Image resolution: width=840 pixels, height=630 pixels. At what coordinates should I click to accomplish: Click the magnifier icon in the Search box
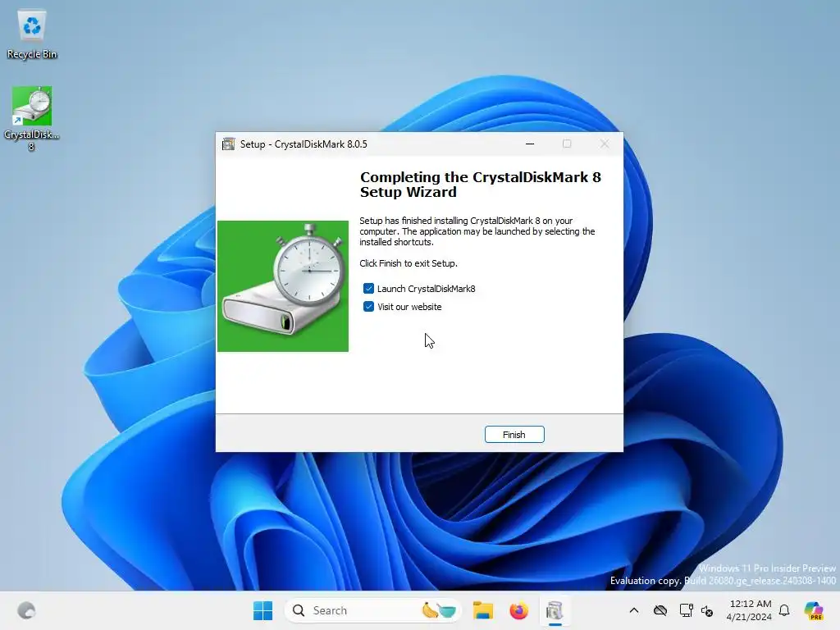(x=299, y=610)
